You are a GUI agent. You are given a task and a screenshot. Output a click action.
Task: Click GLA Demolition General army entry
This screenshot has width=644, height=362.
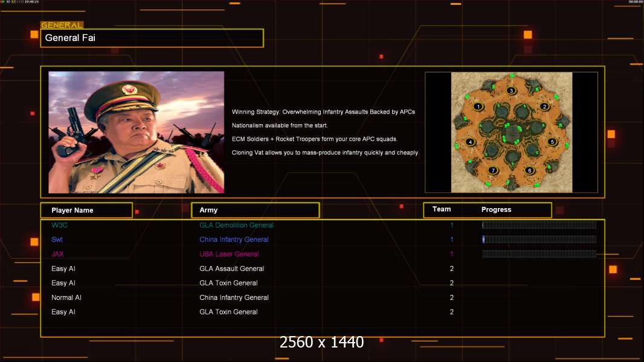click(237, 225)
